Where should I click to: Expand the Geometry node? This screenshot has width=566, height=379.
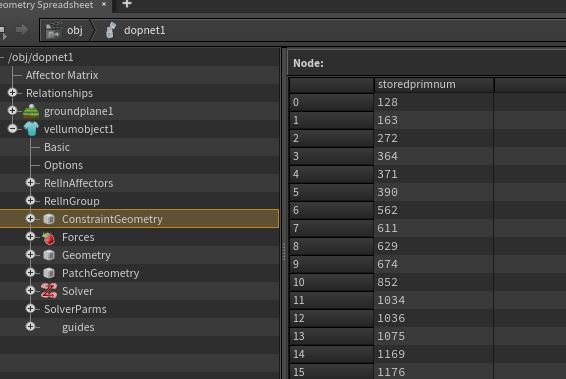(31, 254)
